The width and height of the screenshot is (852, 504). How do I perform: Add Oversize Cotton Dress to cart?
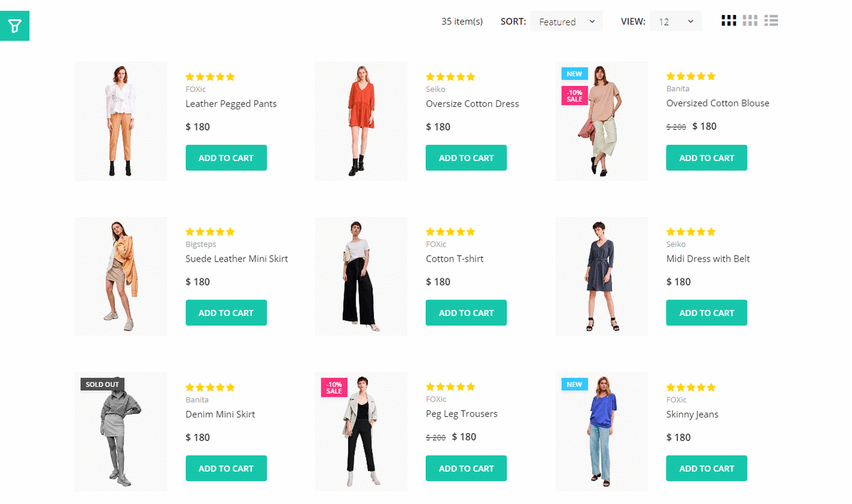pyautogui.click(x=466, y=158)
